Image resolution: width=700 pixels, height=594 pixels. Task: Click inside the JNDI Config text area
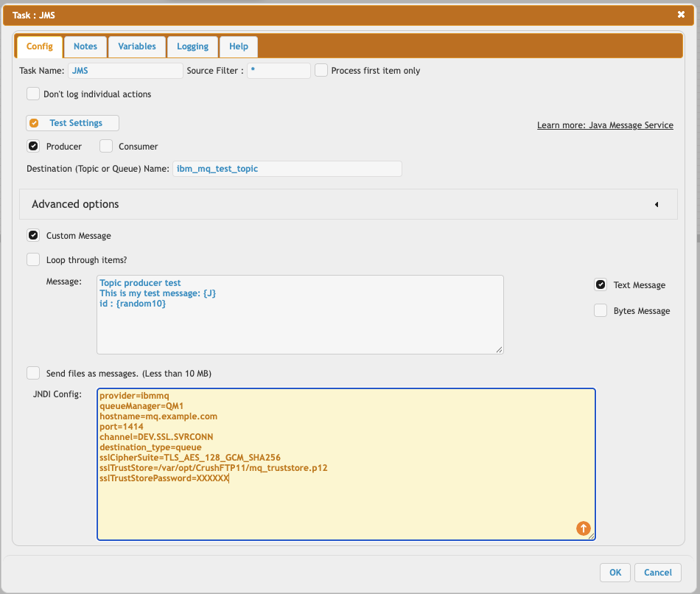tap(346, 464)
